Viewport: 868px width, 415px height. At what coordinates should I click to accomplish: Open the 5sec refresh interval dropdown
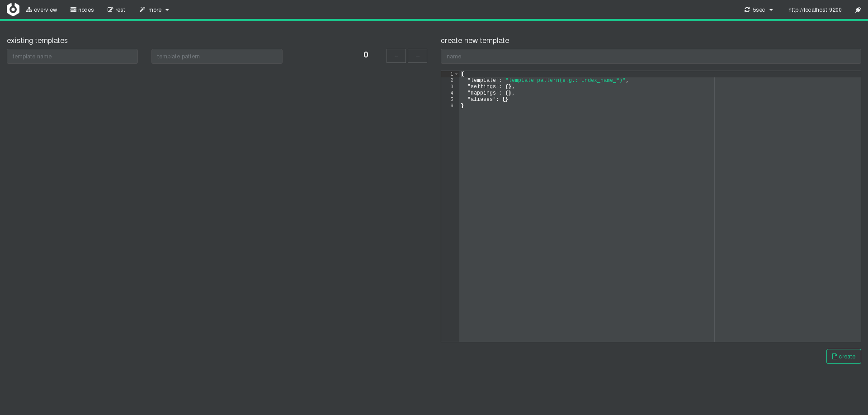click(x=759, y=10)
